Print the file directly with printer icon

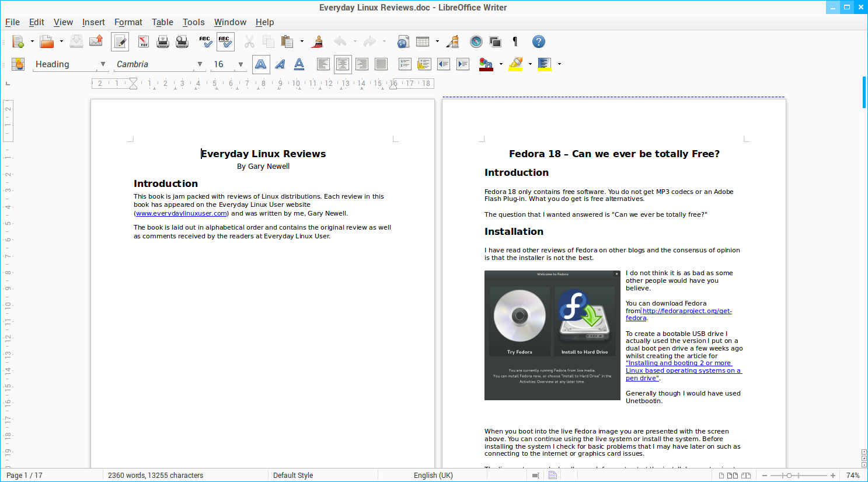click(x=163, y=41)
